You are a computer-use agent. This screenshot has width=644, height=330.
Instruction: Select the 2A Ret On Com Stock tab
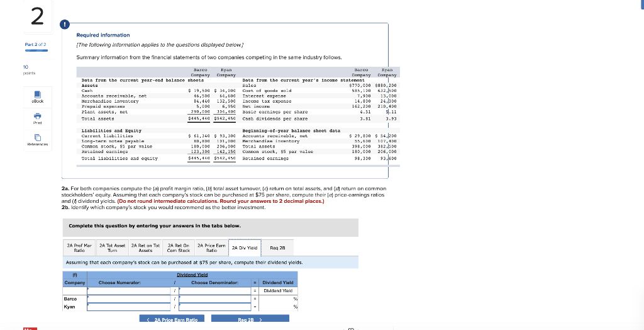pos(178,247)
